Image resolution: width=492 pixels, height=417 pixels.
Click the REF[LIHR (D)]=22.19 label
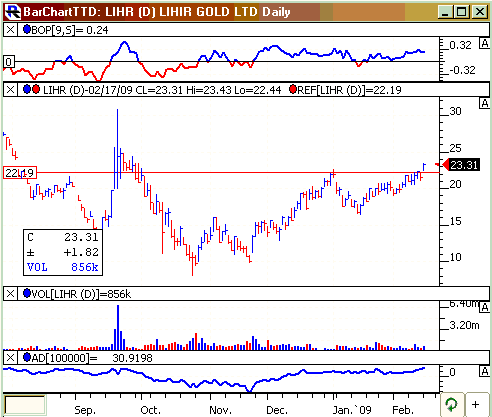point(349,90)
